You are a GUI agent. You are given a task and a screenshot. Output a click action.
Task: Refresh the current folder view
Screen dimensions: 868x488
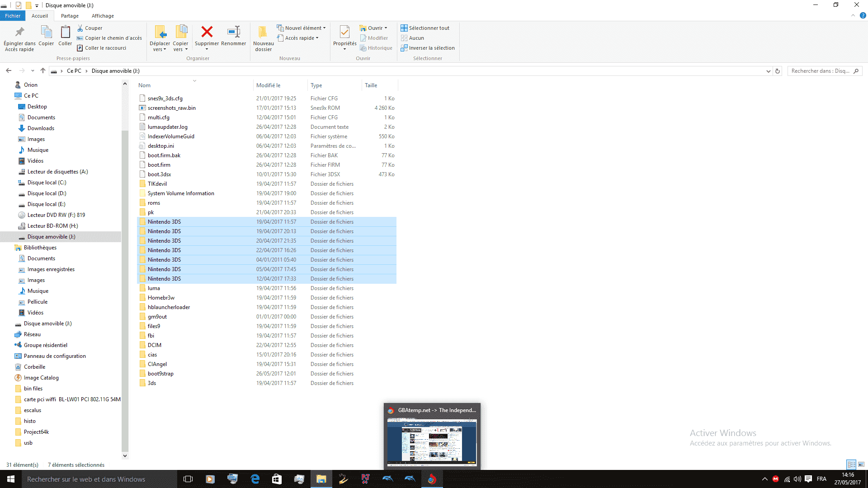click(x=778, y=71)
